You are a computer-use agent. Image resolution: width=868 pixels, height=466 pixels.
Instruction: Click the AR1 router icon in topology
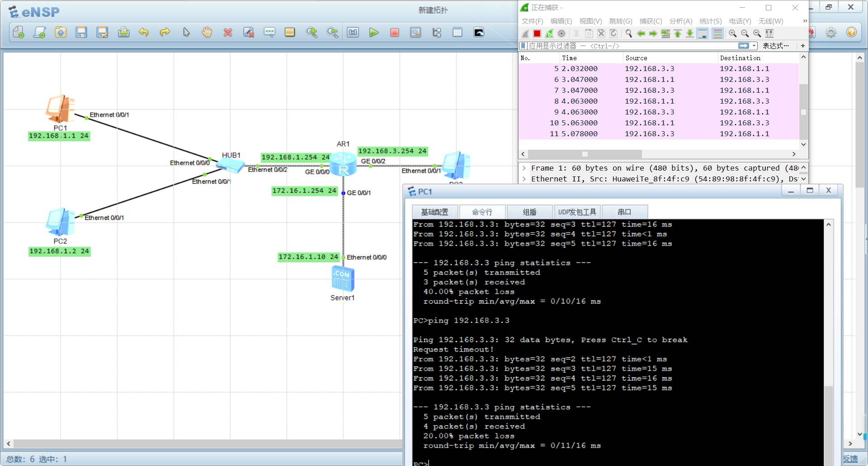(343, 164)
